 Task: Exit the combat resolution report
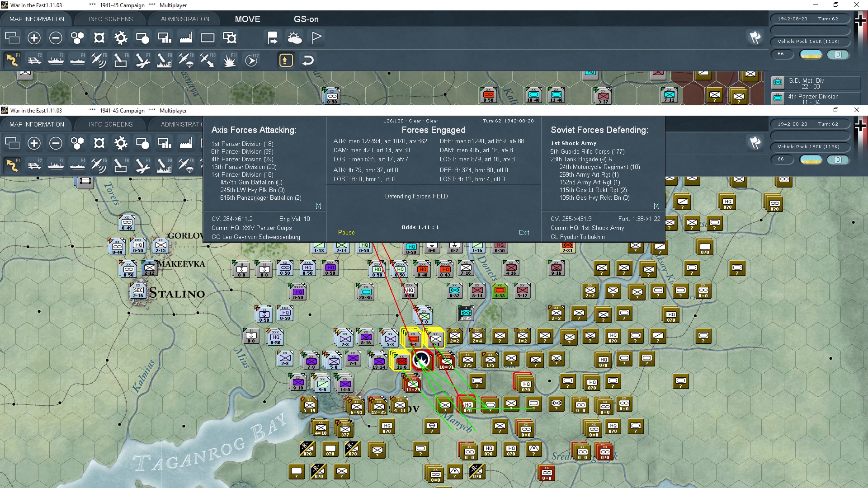click(x=524, y=232)
